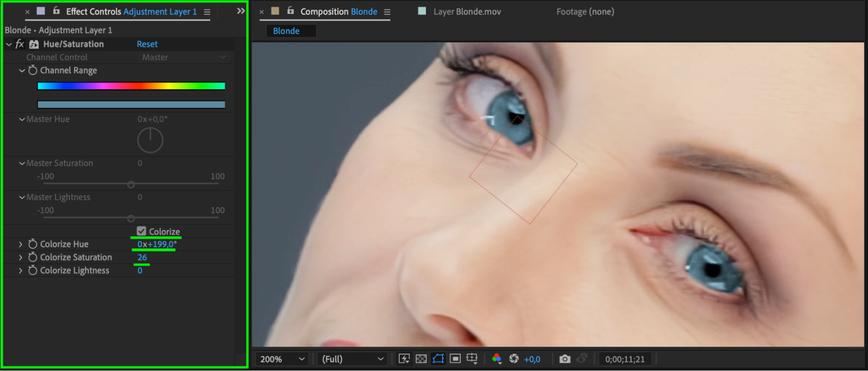The height and width of the screenshot is (371, 868).
Task: Collapse the Channel Range section
Action: tap(22, 70)
